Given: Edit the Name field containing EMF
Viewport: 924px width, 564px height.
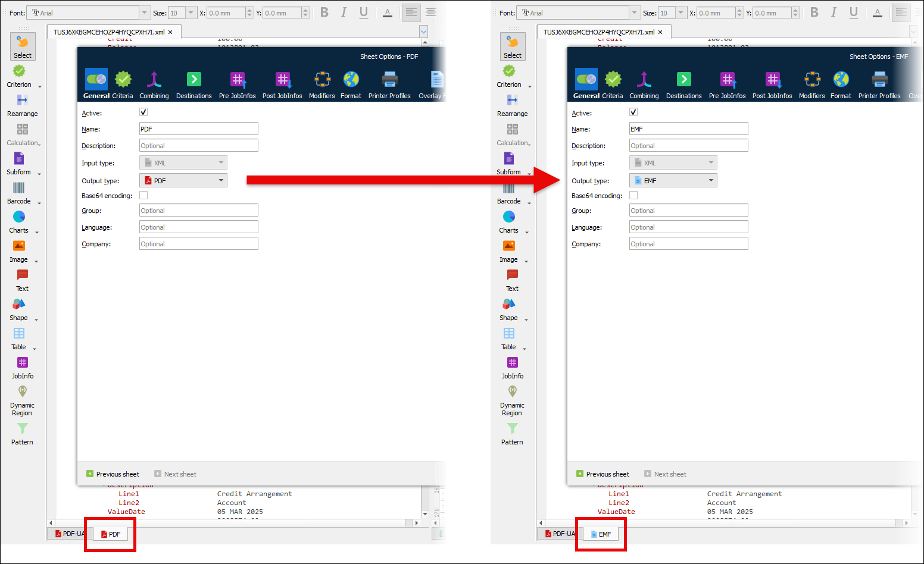Looking at the screenshot, I should click(689, 129).
